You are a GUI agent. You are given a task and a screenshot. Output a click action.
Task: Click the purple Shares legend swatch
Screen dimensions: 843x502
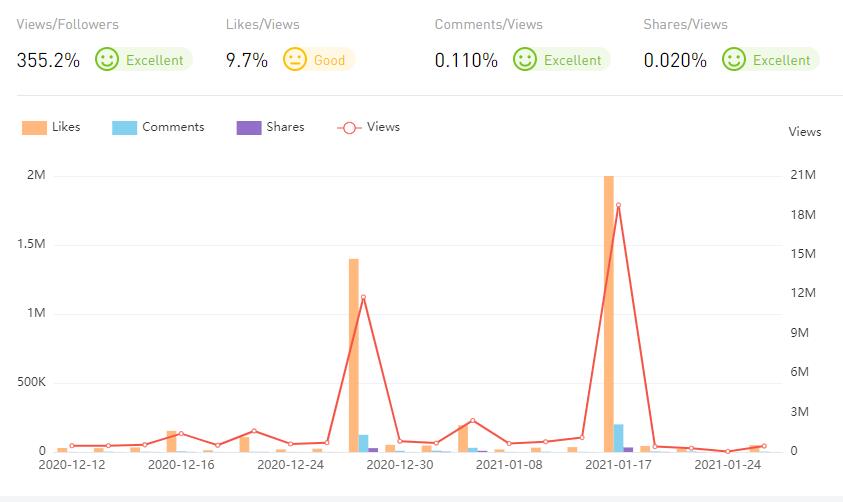249,128
